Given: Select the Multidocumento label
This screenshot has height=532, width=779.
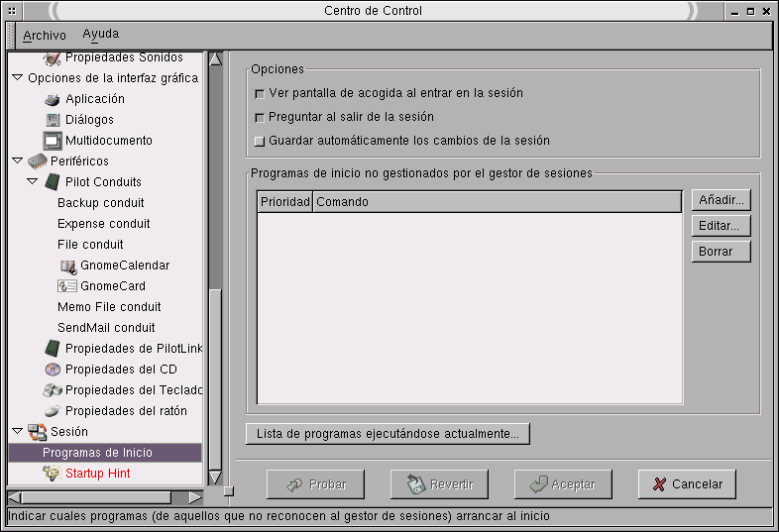Looking at the screenshot, I should 109,141.
